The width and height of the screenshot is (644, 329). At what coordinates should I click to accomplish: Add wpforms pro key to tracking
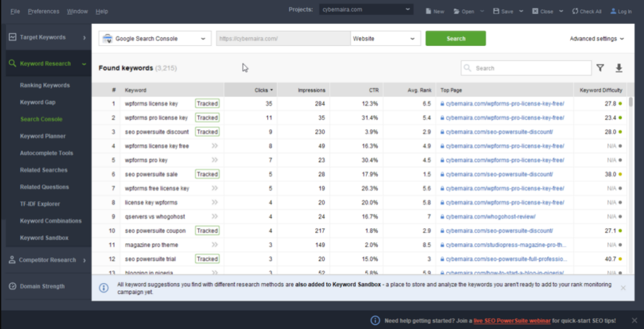point(214,160)
